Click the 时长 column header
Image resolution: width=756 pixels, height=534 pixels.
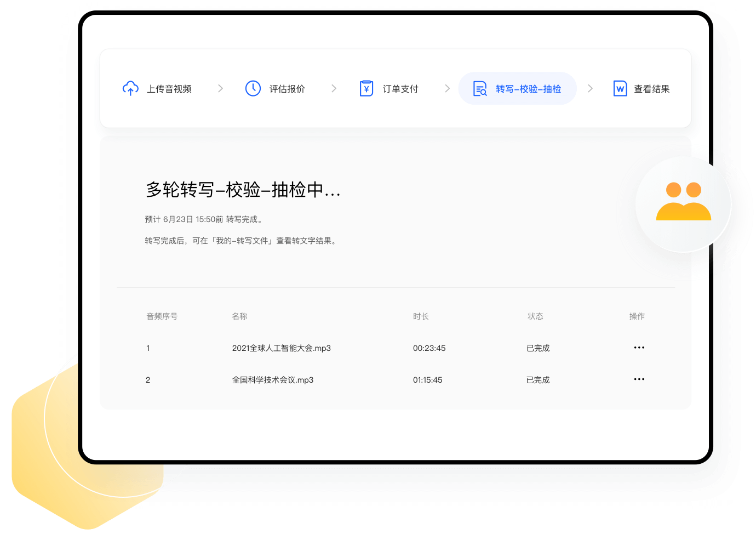click(x=421, y=316)
